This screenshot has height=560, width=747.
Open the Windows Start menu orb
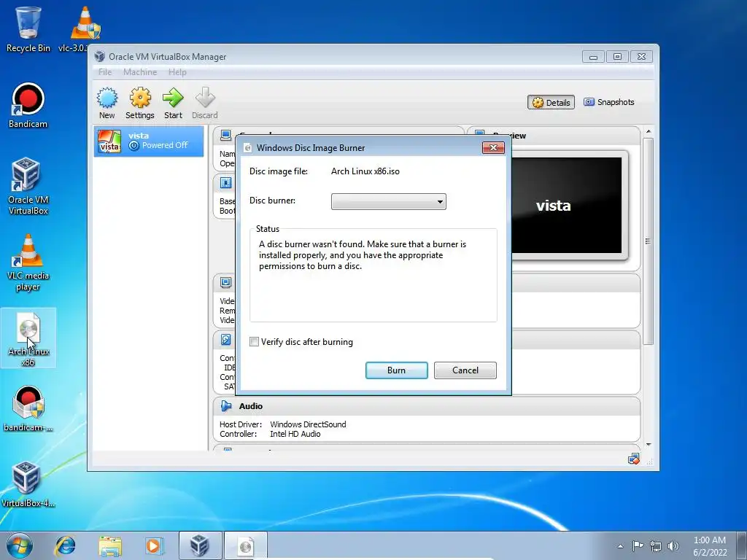pyautogui.click(x=20, y=545)
